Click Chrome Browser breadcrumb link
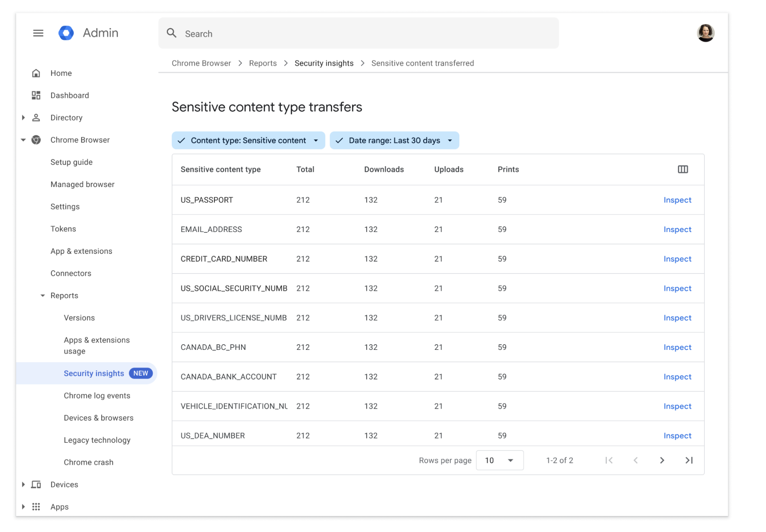The width and height of the screenshot is (766, 532). 201,63
